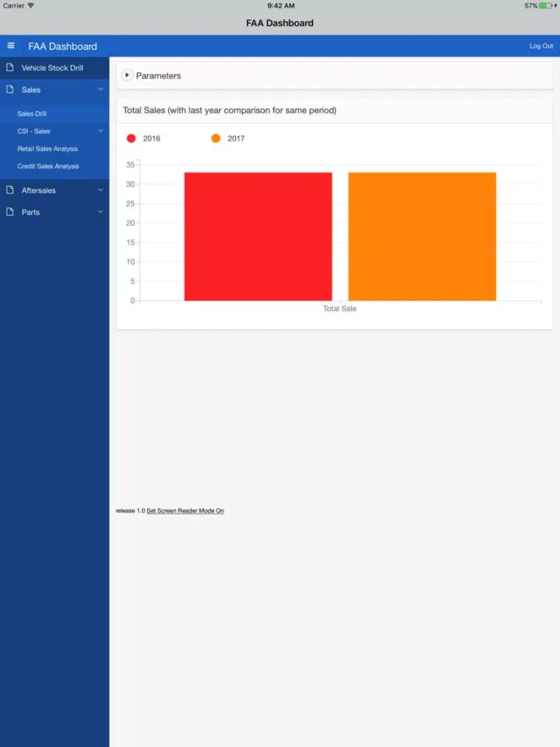Screen dimensions: 560x747
Task: Click the red 2016 total sales bar
Action: (258, 236)
